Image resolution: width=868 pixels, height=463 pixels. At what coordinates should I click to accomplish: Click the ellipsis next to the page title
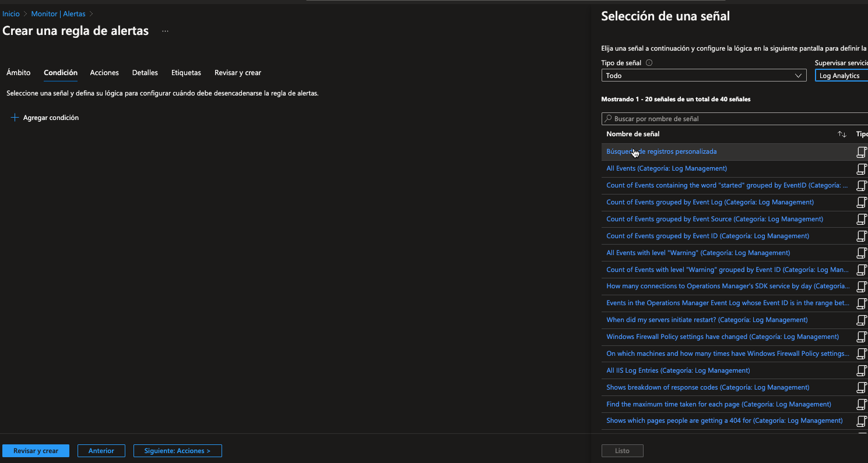165,31
